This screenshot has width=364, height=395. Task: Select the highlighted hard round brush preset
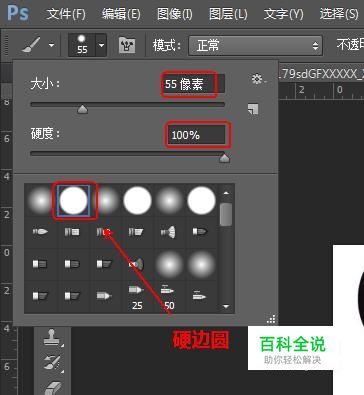tap(73, 201)
